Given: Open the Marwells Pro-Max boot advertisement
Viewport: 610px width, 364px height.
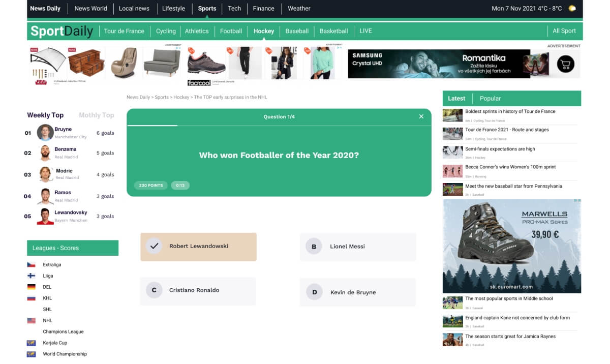Looking at the screenshot, I should point(512,246).
